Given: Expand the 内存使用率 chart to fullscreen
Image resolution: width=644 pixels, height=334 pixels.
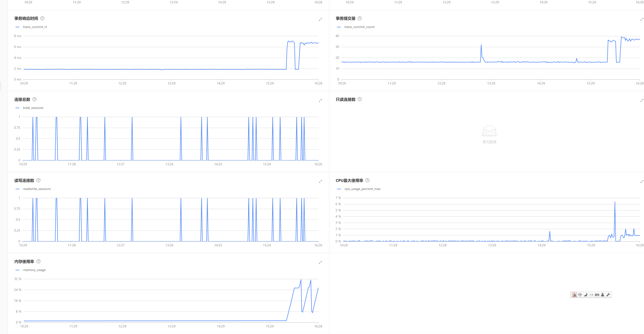Looking at the screenshot, I should 320,262.
